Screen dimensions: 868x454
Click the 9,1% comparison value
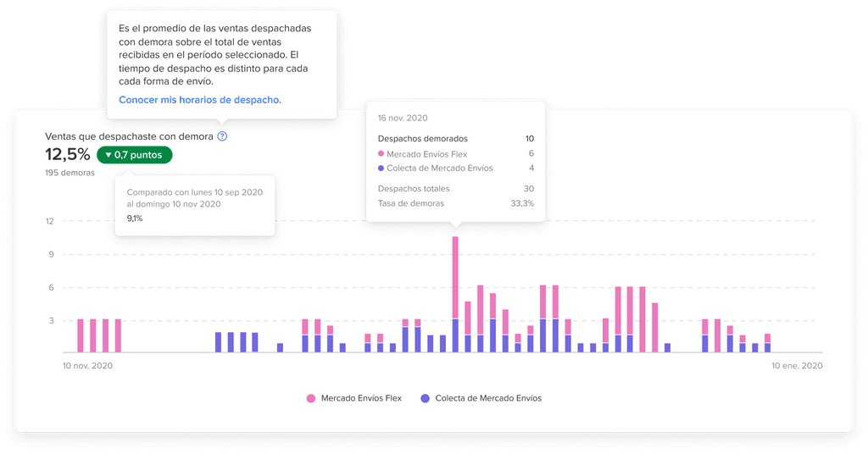click(x=135, y=219)
